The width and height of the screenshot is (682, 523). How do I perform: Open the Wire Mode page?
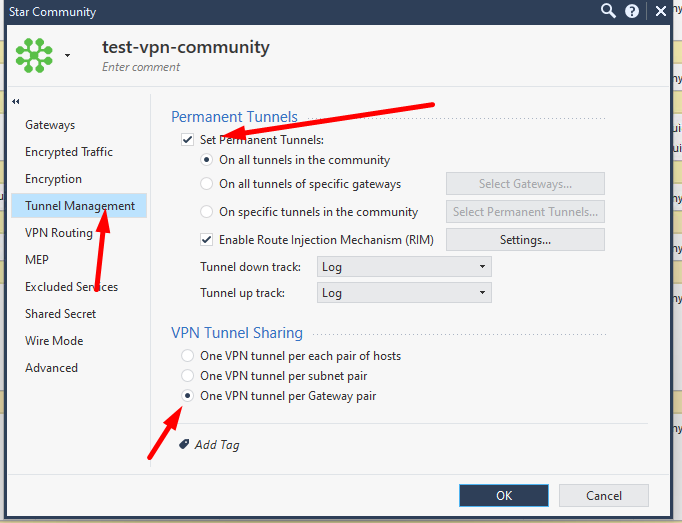[54, 341]
